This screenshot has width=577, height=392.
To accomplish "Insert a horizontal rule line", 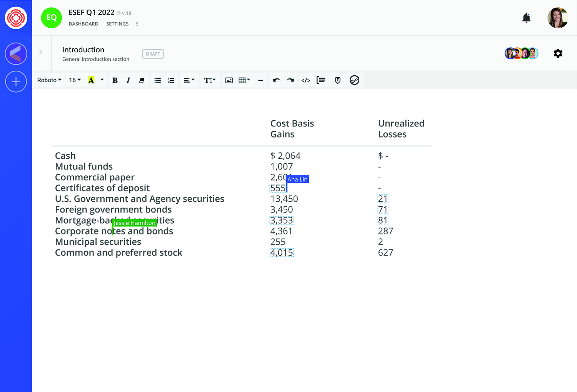I will 260,80.
